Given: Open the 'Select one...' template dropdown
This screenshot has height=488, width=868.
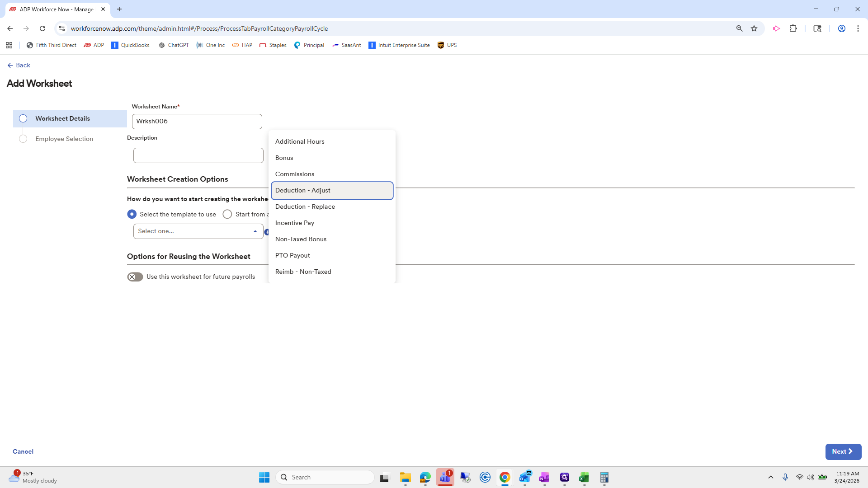Looking at the screenshot, I should (198, 231).
